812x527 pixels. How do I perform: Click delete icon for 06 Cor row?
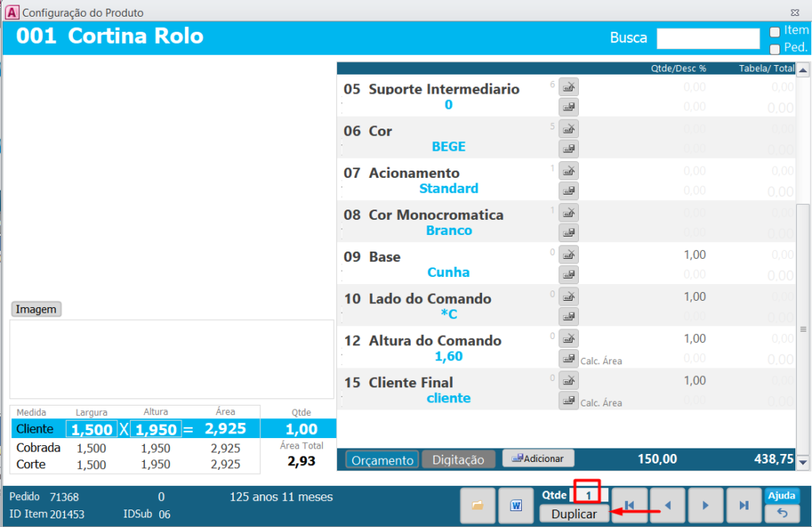(569, 129)
